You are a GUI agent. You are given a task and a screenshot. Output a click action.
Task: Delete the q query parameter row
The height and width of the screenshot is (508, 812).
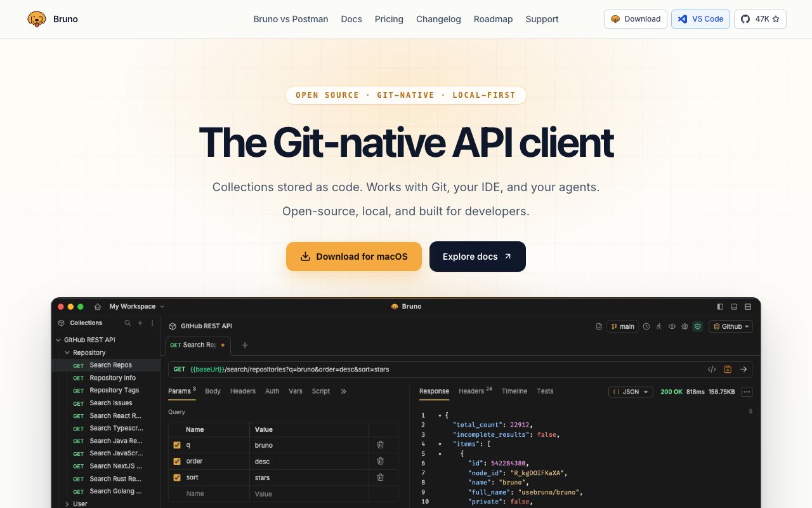click(x=381, y=445)
